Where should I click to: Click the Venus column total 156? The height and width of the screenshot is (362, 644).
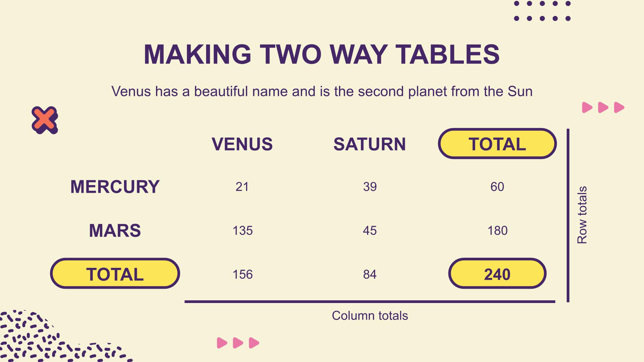pos(242,274)
